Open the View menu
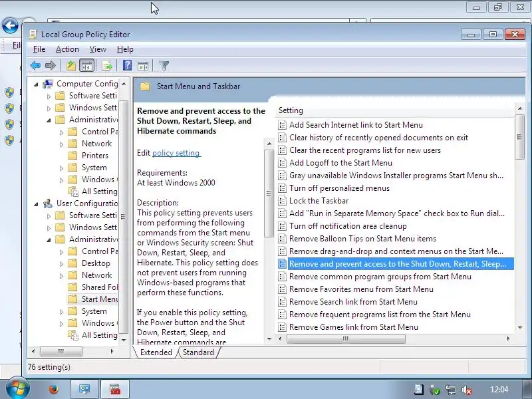 pyautogui.click(x=98, y=49)
